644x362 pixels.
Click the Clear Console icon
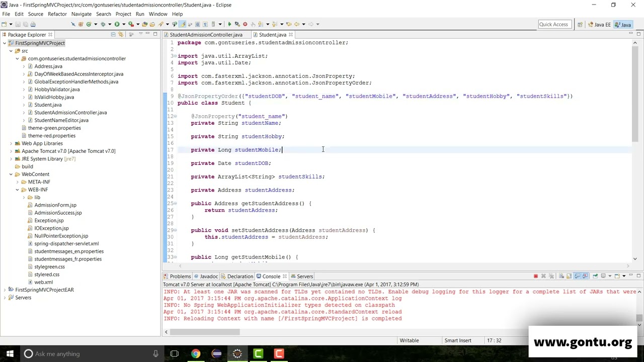tap(561, 276)
